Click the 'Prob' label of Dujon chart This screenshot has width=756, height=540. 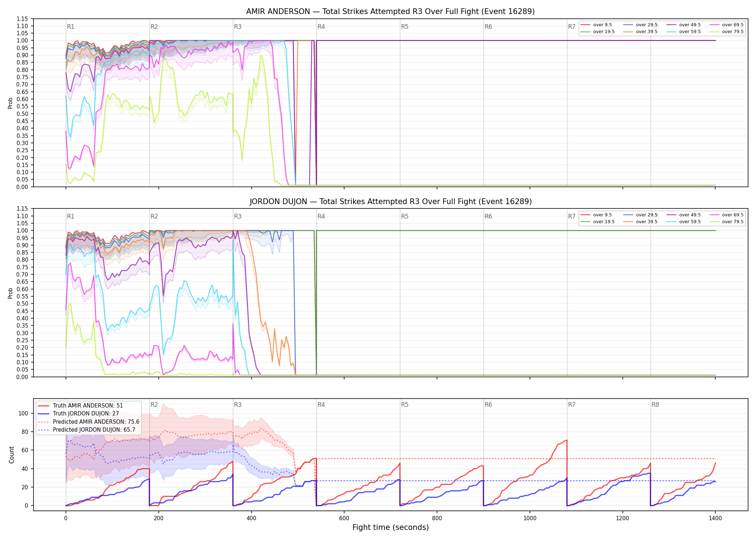10,293
